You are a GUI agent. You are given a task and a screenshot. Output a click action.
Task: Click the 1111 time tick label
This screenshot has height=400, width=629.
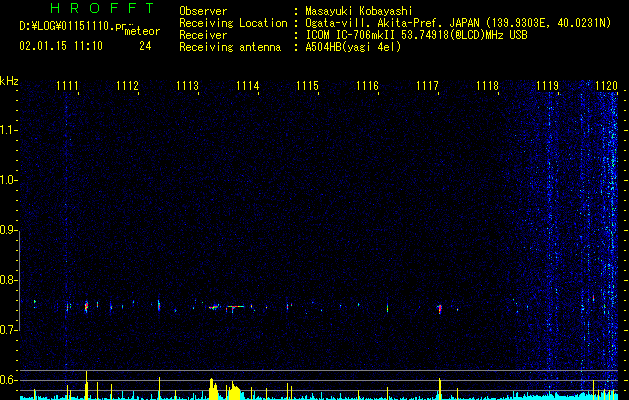pyautogui.click(x=67, y=86)
